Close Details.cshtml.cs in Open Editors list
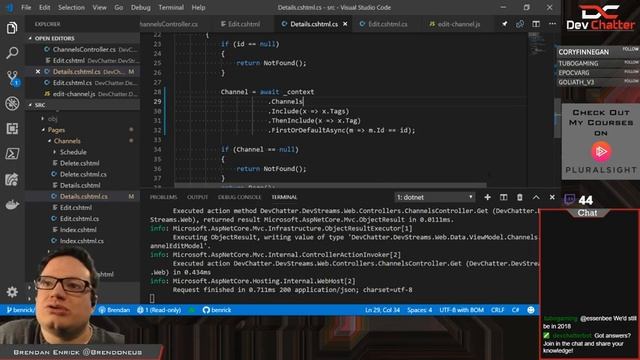 38,71
